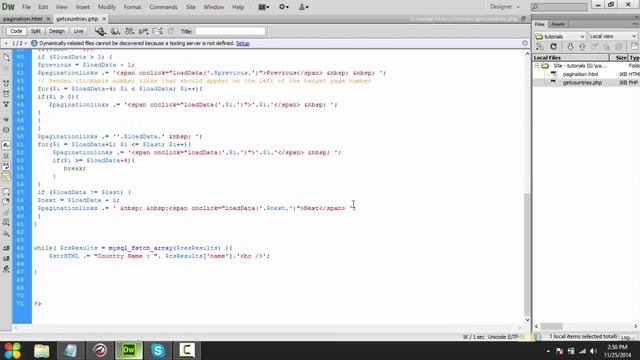Click Connect to Remote Server in Files panel
Image resolution: width=640 pixels, height=360 pixels.
click(x=540, y=47)
